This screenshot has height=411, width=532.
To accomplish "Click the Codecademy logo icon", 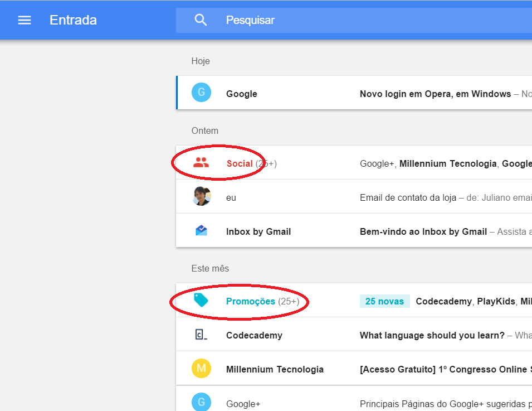I will [201, 335].
